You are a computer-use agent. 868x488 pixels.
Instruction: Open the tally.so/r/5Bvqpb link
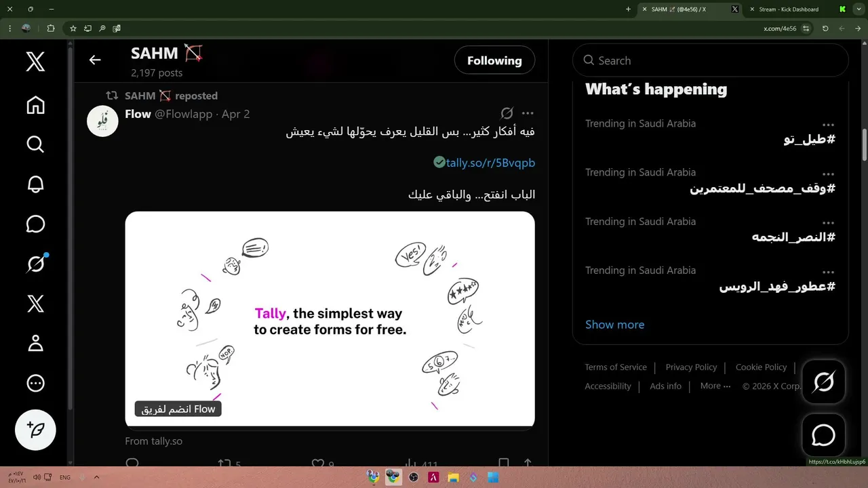tap(490, 163)
